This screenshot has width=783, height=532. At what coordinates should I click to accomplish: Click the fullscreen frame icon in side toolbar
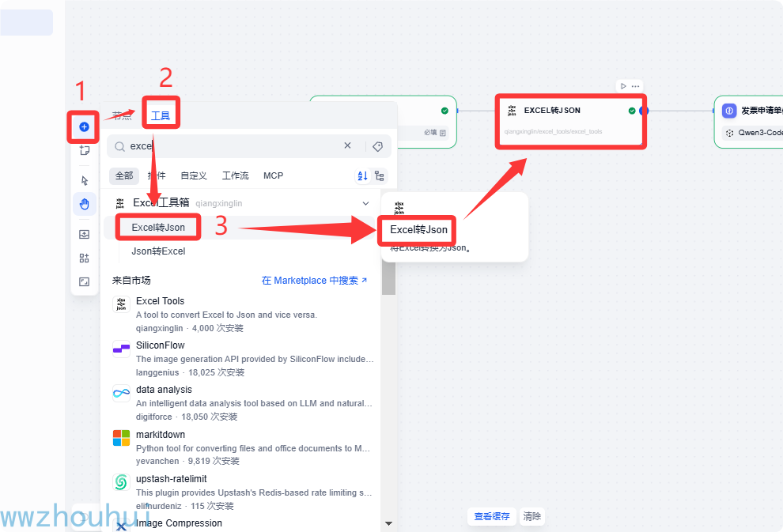coord(85,281)
